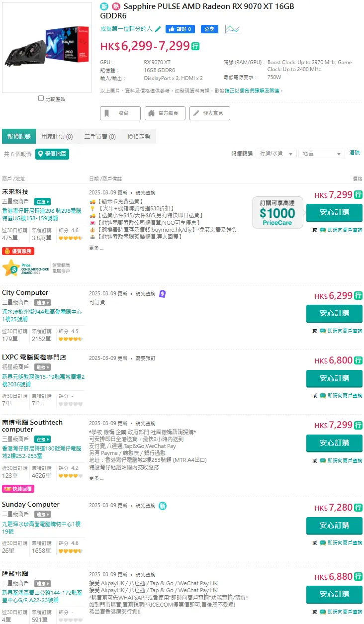This screenshot has width=364, height=624.
Task: Open the 匯駿電腦 merchant link
Action: (x=15, y=573)
